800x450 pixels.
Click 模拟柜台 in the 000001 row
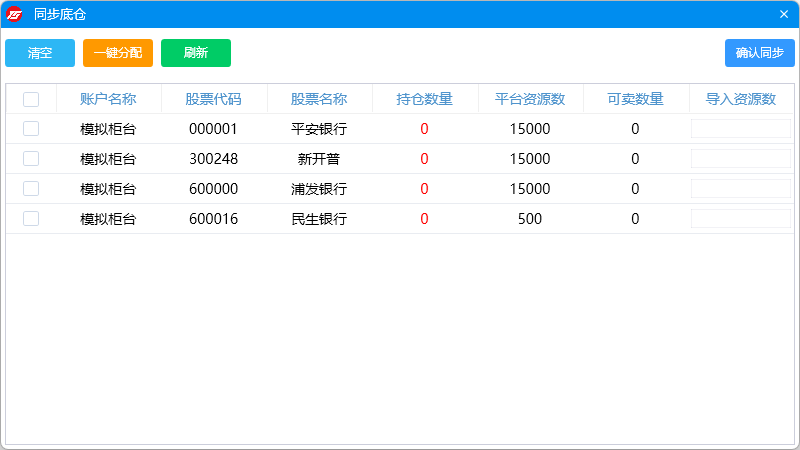click(x=108, y=129)
